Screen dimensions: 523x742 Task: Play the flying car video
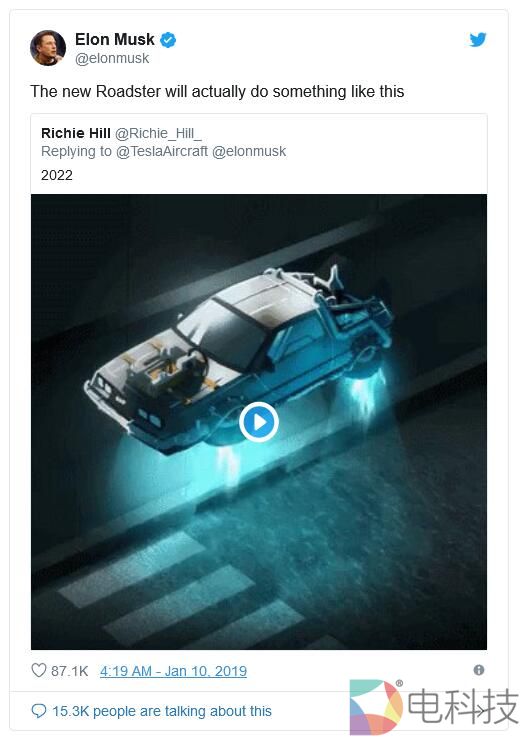click(259, 422)
